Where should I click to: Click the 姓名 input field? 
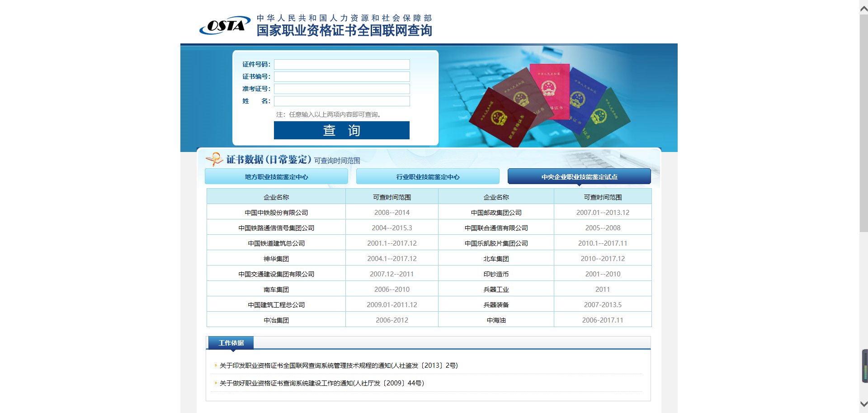pos(341,101)
